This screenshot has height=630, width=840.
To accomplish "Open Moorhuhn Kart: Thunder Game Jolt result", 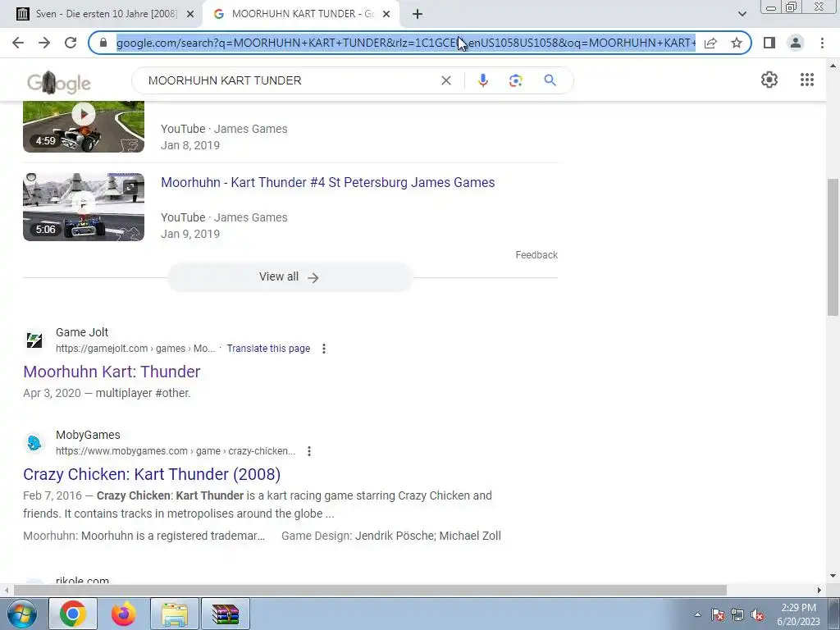I will click(112, 372).
